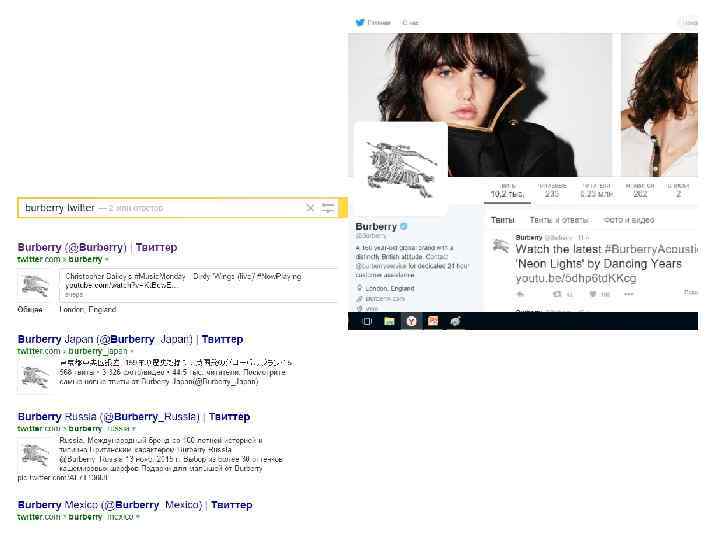Like the Neon Lights tweet via heart icon
The height and width of the screenshot is (540, 720).
pyautogui.click(x=593, y=294)
